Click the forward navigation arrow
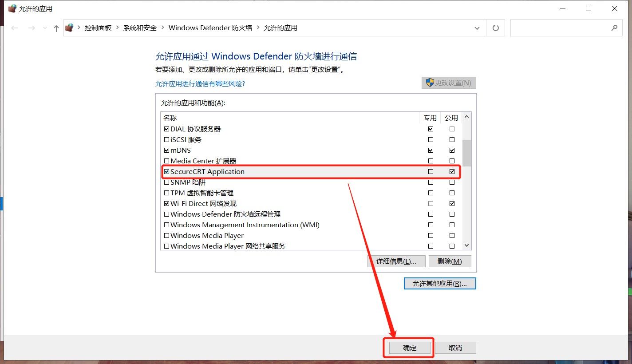 click(32, 28)
